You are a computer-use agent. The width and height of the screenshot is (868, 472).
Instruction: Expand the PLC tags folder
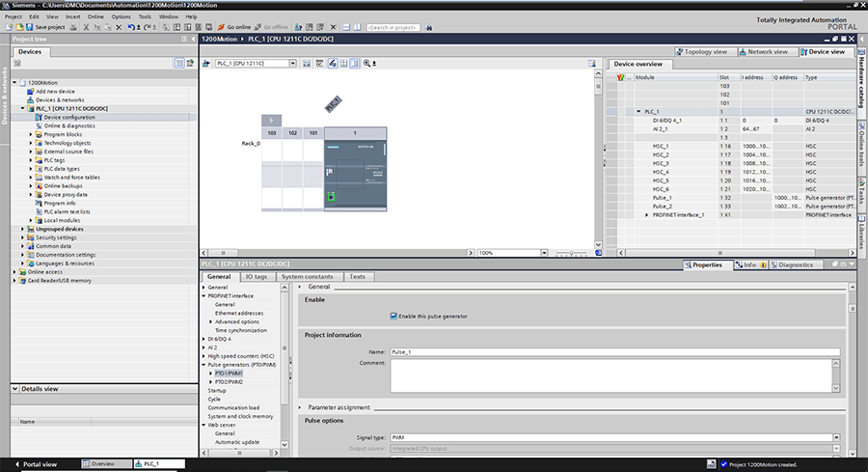coord(31,160)
